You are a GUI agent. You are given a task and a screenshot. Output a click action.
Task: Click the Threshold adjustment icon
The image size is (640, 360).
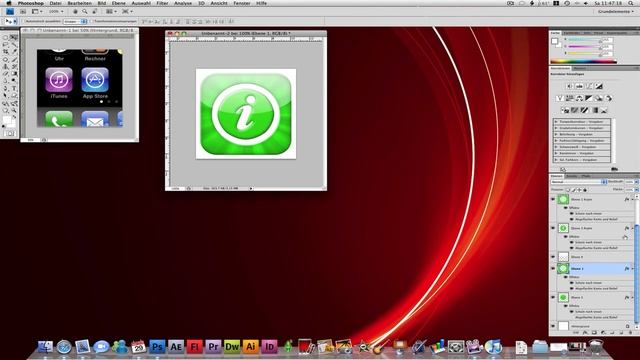pyautogui.click(x=584, y=110)
